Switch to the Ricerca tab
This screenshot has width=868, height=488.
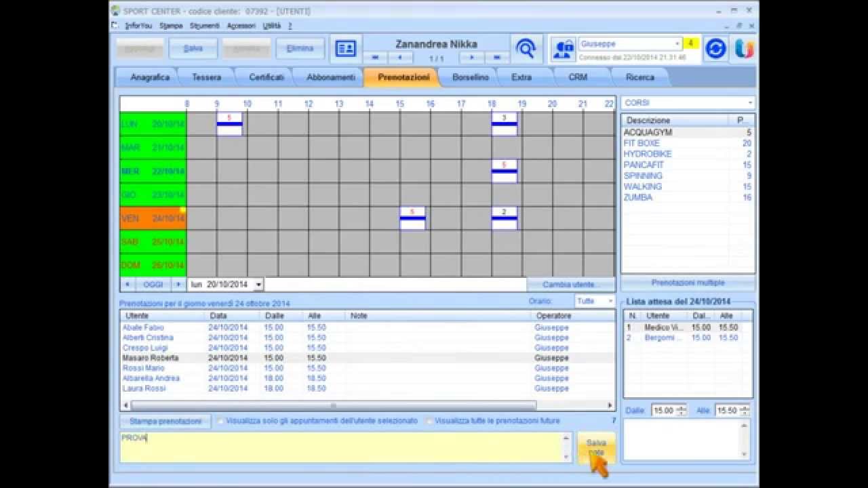[640, 77]
